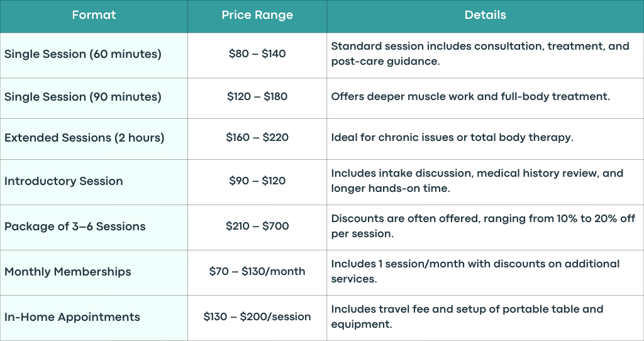Click the Package of 3–6 Sessions label
The height and width of the screenshot is (341, 644).
pos(75,226)
